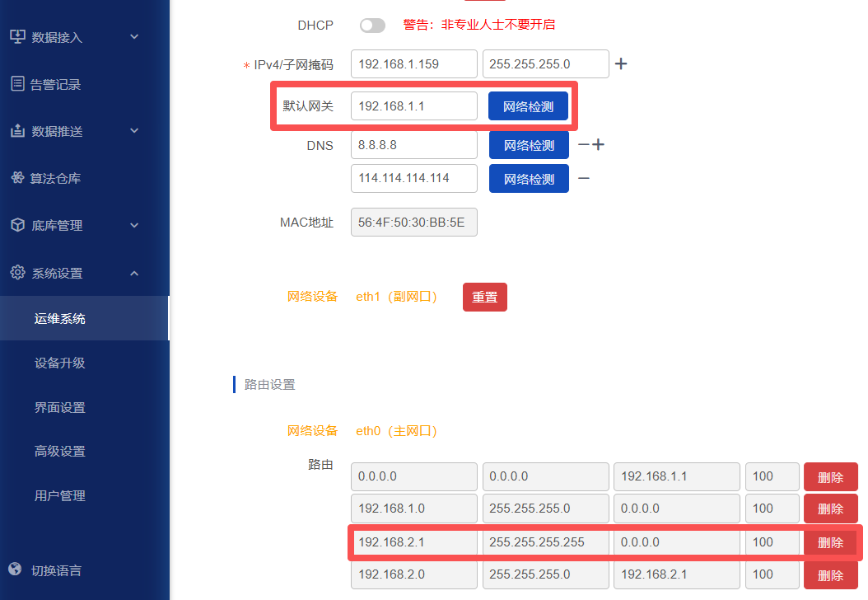Click the 底库管理 cube icon
This screenshot has width=868, height=600.
tap(17, 225)
